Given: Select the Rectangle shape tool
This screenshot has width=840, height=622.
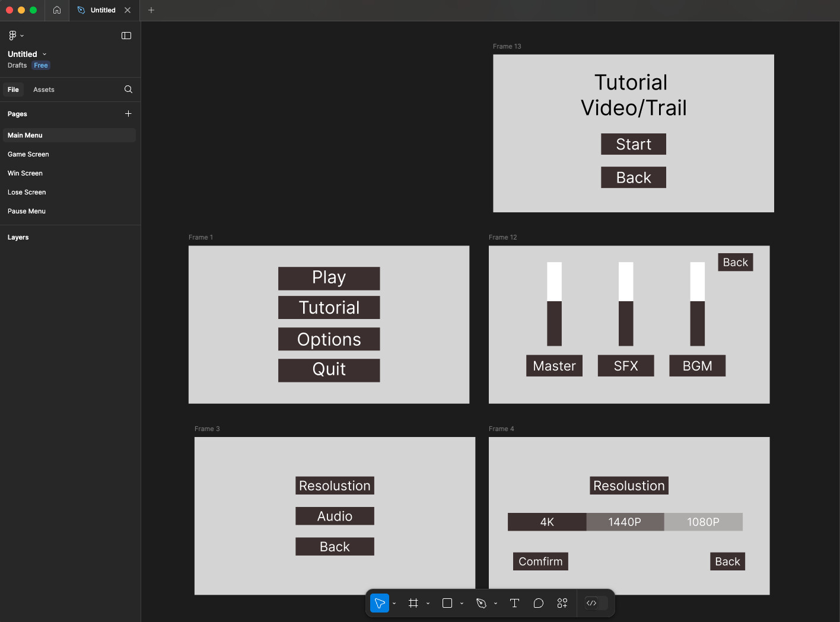Looking at the screenshot, I should [447, 603].
